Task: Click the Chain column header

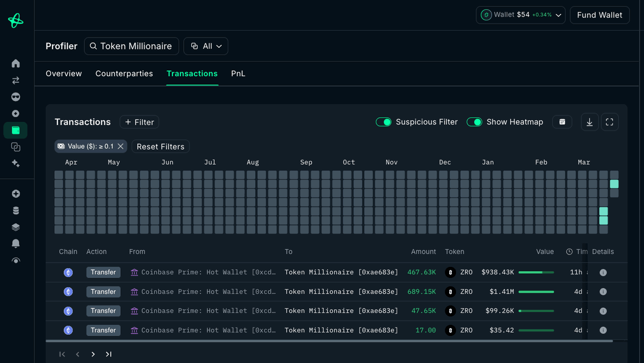Action: pyautogui.click(x=68, y=252)
